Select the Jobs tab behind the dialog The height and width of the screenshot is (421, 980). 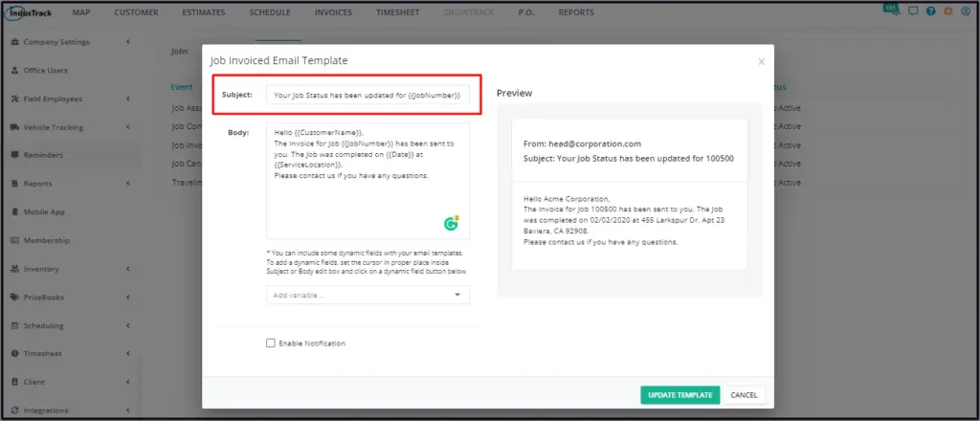(x=179, y=52)
